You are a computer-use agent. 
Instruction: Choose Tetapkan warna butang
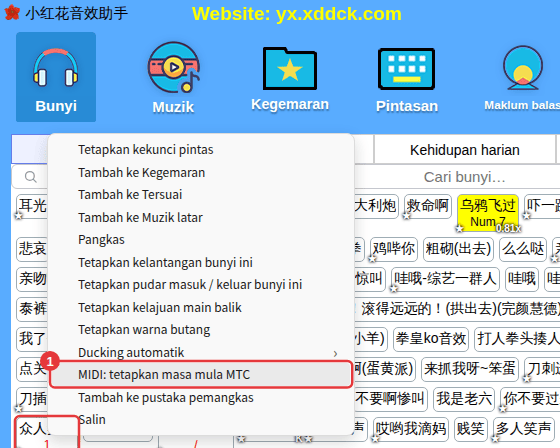(201, 330)
